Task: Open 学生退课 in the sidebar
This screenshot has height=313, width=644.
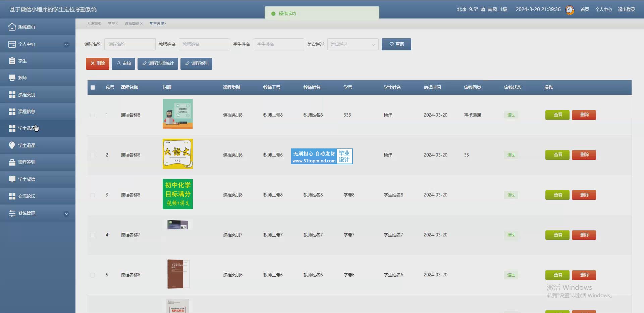Action: click(x=38, y=145)
